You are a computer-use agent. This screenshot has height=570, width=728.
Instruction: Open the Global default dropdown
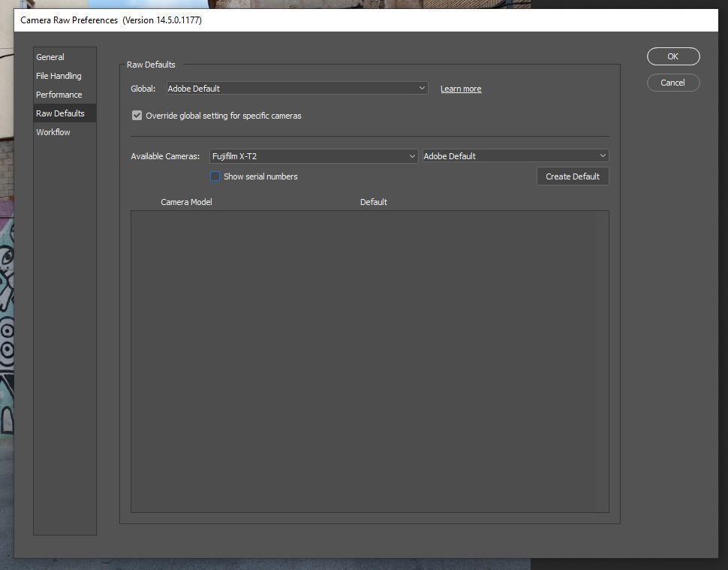pyautogui.click(x=296, y=88)
